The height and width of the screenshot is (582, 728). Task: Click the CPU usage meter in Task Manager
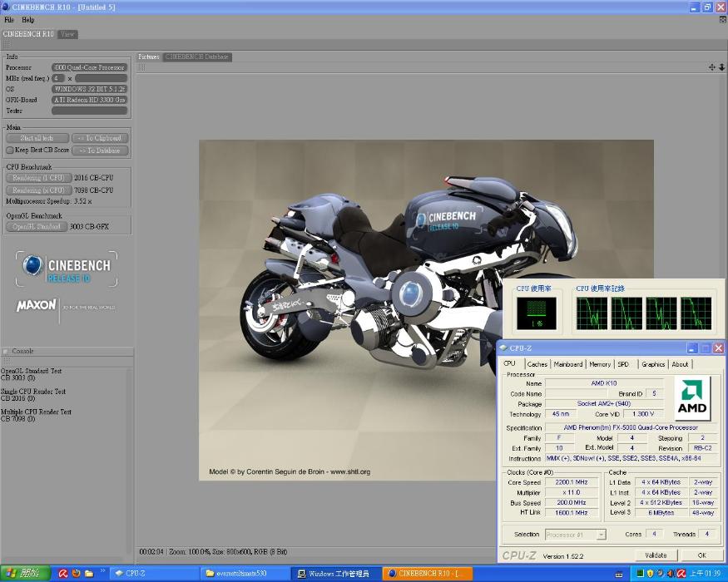537,313
